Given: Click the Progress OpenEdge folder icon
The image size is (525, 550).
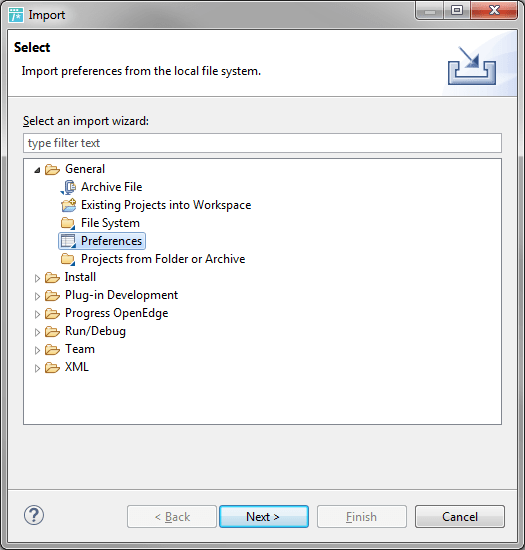Looking at the screenshot, I should click(52, 314).
